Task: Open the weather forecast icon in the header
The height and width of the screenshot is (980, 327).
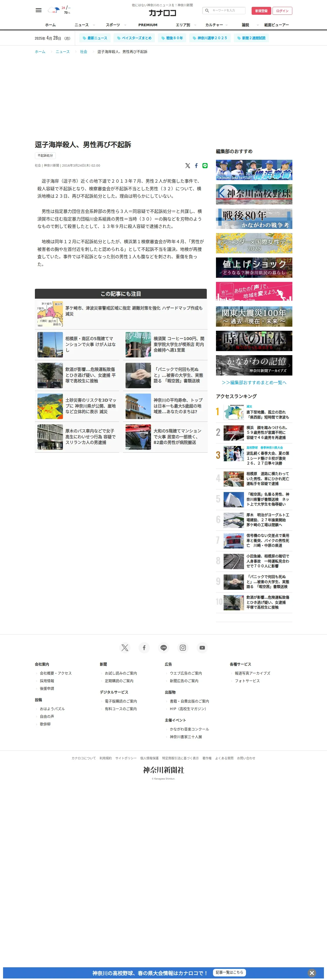Action: point(54,10)
